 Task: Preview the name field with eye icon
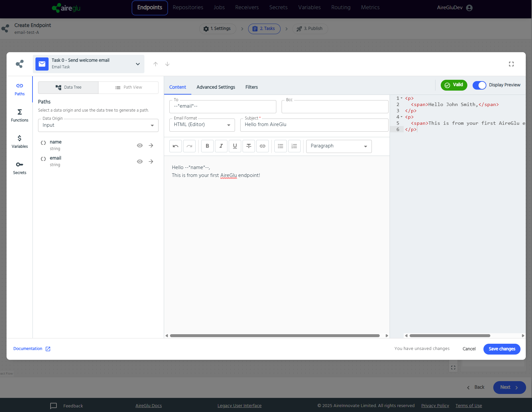[140, 145]
